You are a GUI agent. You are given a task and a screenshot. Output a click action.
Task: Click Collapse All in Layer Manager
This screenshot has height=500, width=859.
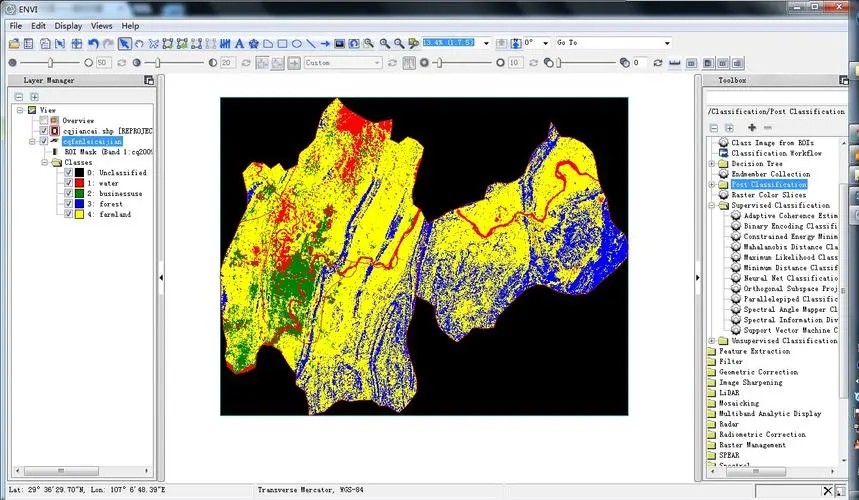[x=19, y=97]
